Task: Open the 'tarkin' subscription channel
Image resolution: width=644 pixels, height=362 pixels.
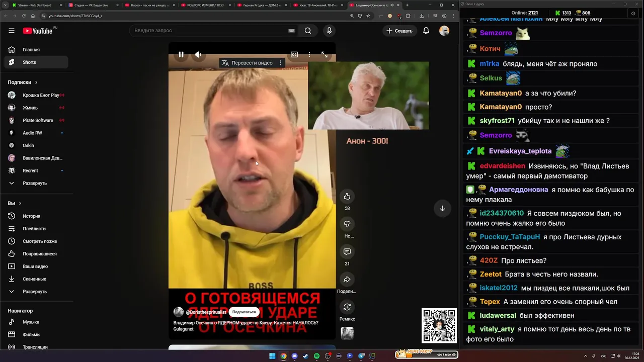Action: click(x=36, y=145)
